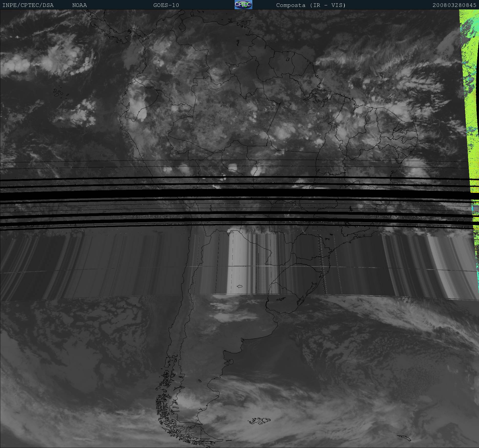Click the NOAA label in header
This screenshot has height=448, width=479.
[79, 5]
